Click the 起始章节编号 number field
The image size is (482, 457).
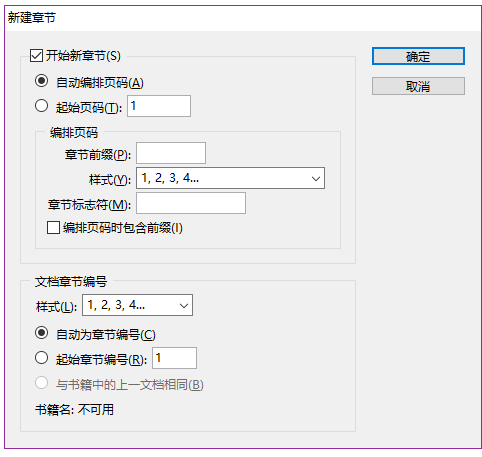[x=174, y=358]
